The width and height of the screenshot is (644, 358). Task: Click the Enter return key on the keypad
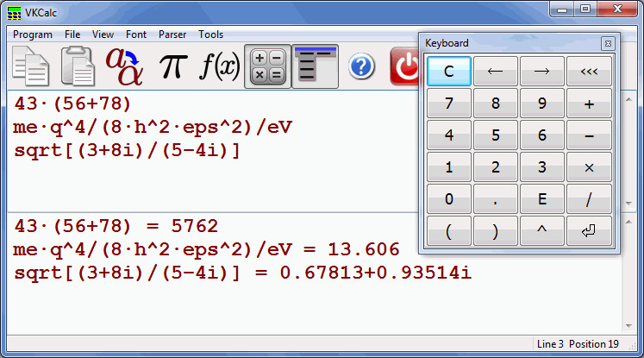click(589, 231)
